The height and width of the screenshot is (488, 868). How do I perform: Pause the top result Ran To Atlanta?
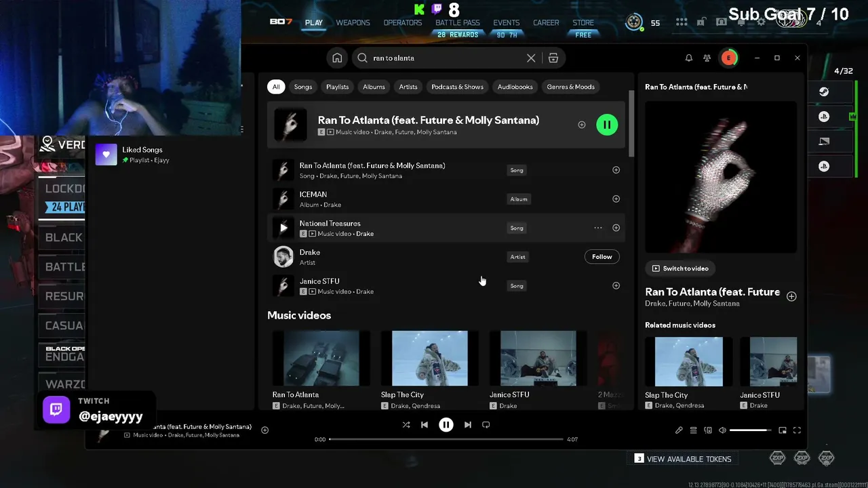click(x=607, y=125)
